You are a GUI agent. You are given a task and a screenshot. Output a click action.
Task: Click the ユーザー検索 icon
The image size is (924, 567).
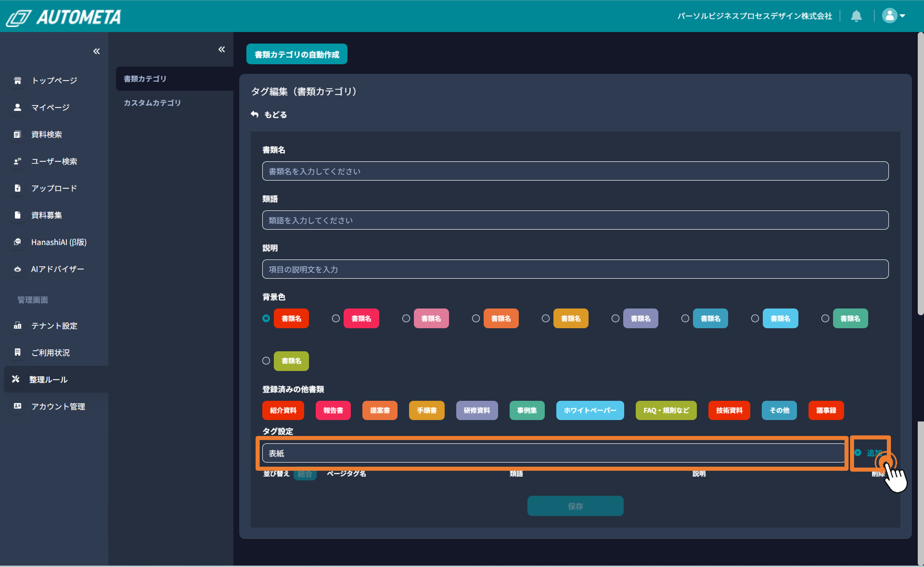point(17,161)
